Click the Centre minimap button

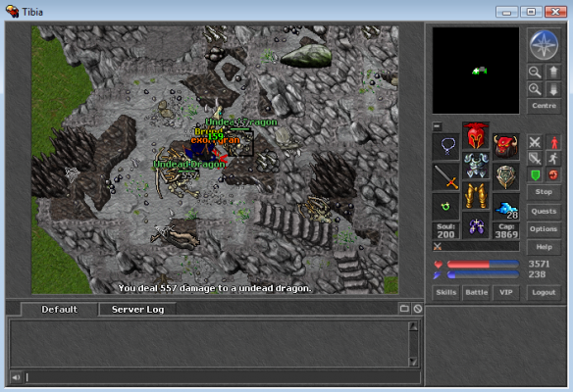tap(545, 106)
